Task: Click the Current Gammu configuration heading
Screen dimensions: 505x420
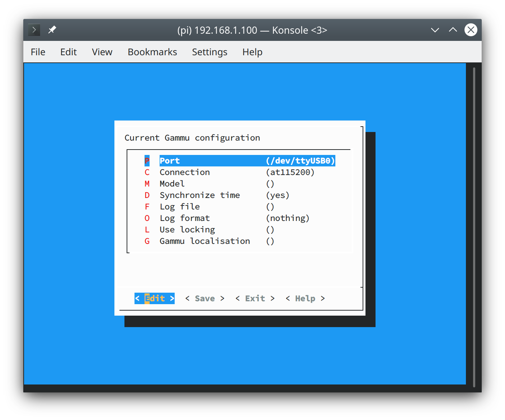Action: point(192,138)
